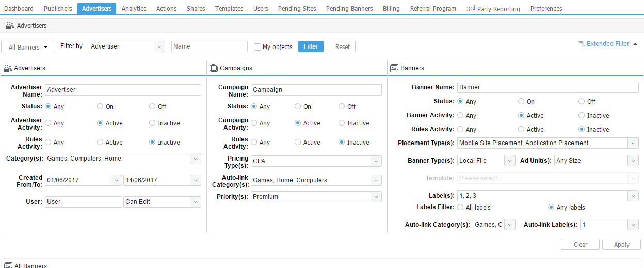This screenshot has width=644, height=268.
Task: Open the Can Edit permission dropdown
Action: coord(196,202)
